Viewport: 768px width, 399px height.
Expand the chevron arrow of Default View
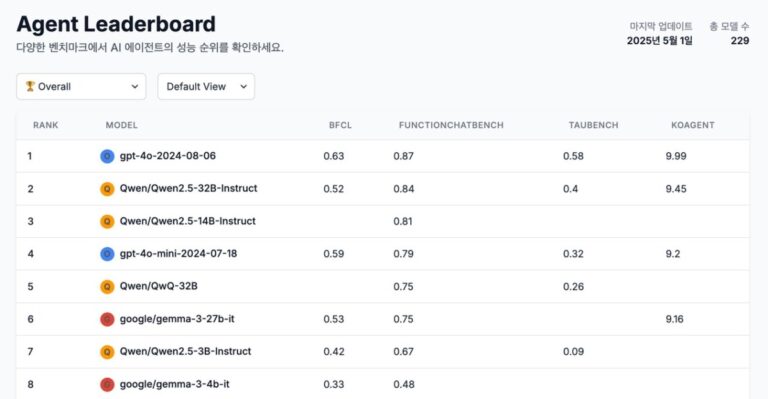(243, 87)
